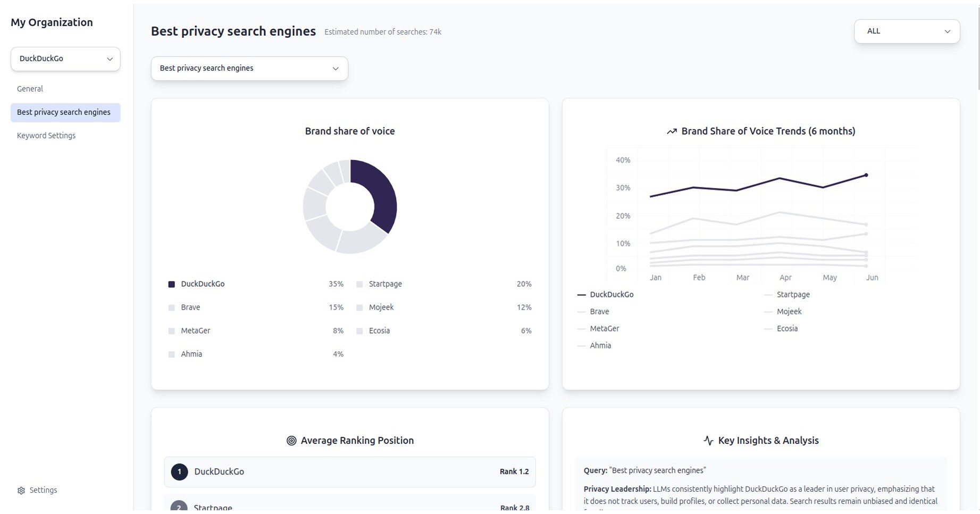Click the trending arrow icon beside the trends chart title
Screen dimensions: 980x514
[x=672, y=131]
